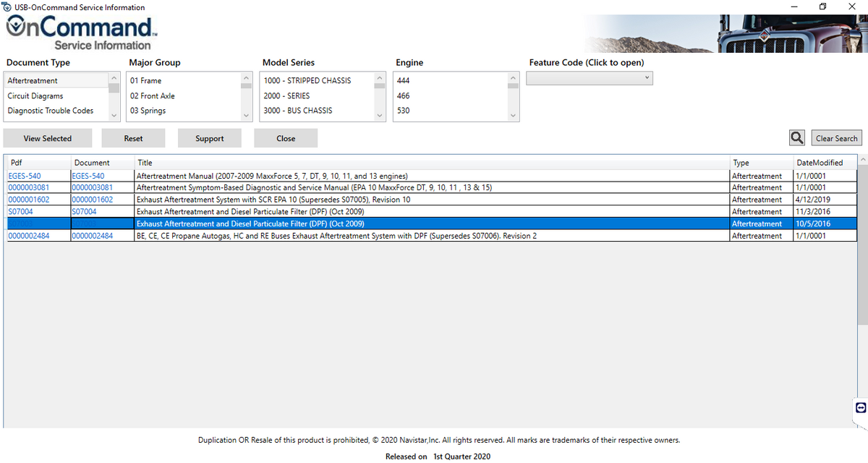Click the Reset button
Viewport: 868px width, 463px height.
(x=133, y=137)
